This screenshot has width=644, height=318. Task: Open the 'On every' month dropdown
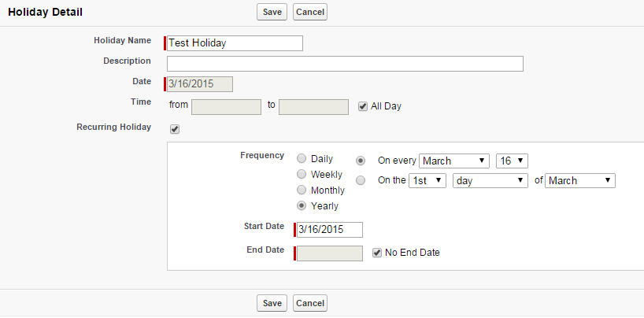click(454, 161)
